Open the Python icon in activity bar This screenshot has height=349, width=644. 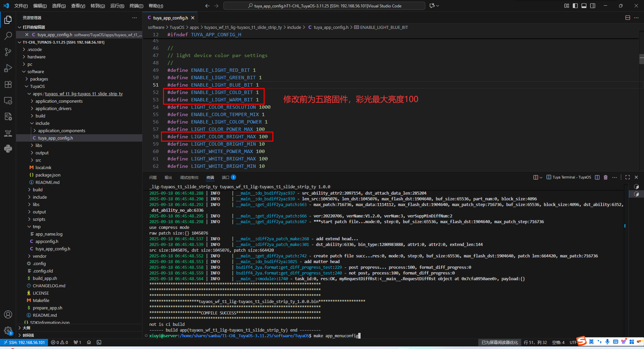[x=8, y=149]
